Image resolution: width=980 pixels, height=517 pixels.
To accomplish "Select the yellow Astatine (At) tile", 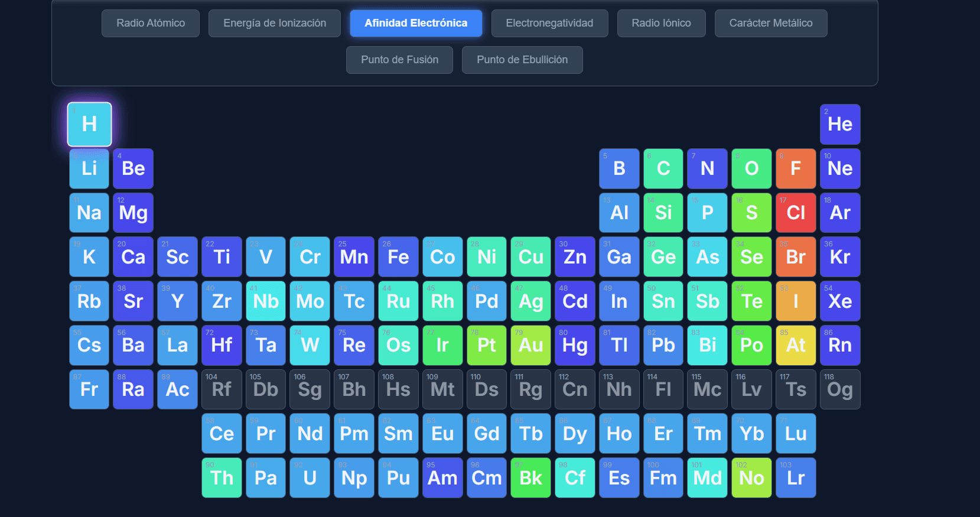I will [x=795, y=345].
